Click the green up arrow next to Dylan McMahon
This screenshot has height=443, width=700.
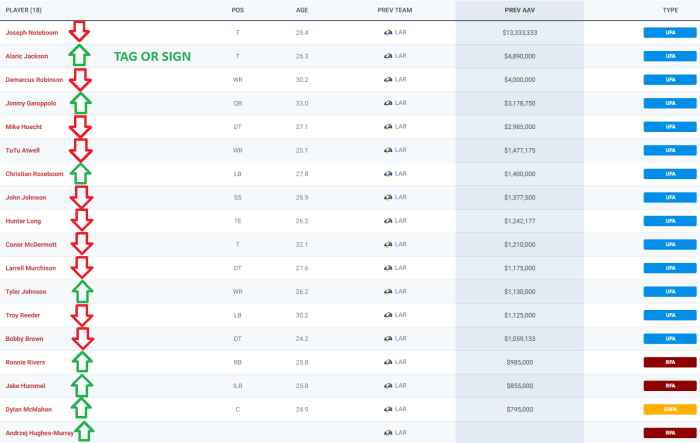coord(82,408)
